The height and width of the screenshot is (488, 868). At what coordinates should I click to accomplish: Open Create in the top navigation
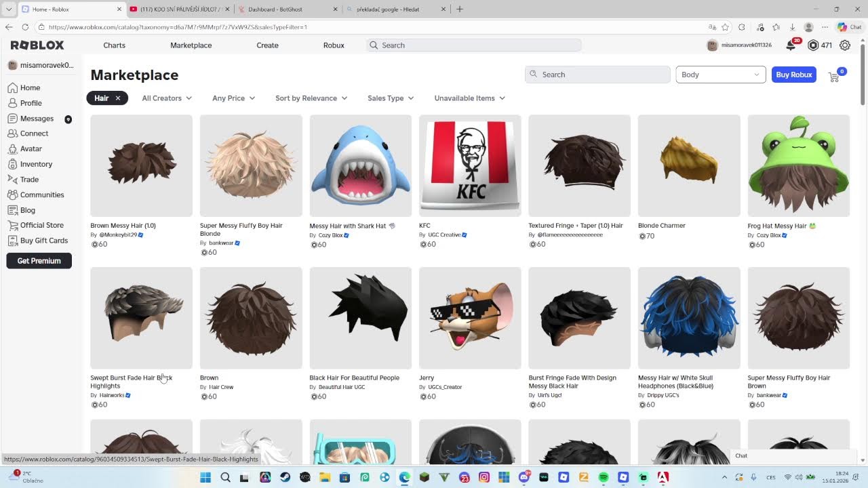267,45
